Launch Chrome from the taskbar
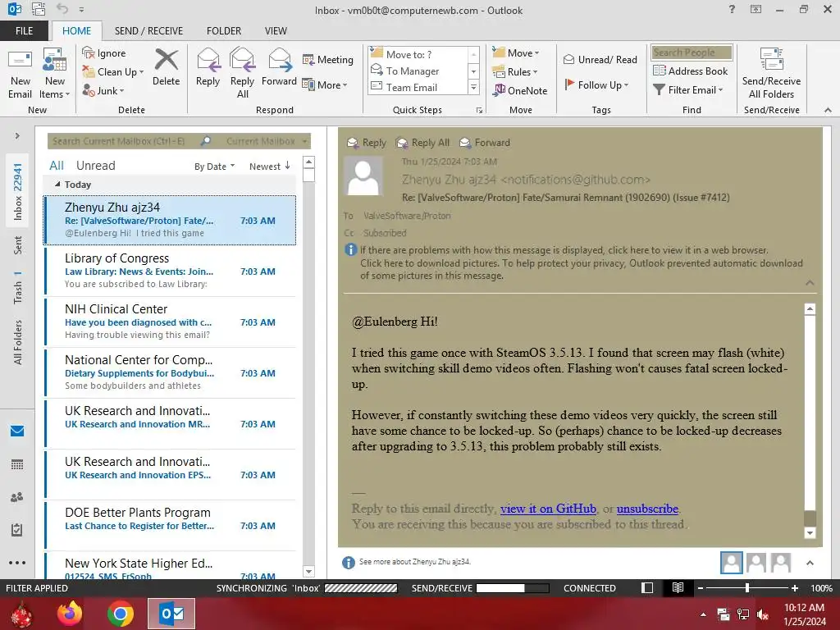Screen dimensions: 840x630 tap(120, 614)
